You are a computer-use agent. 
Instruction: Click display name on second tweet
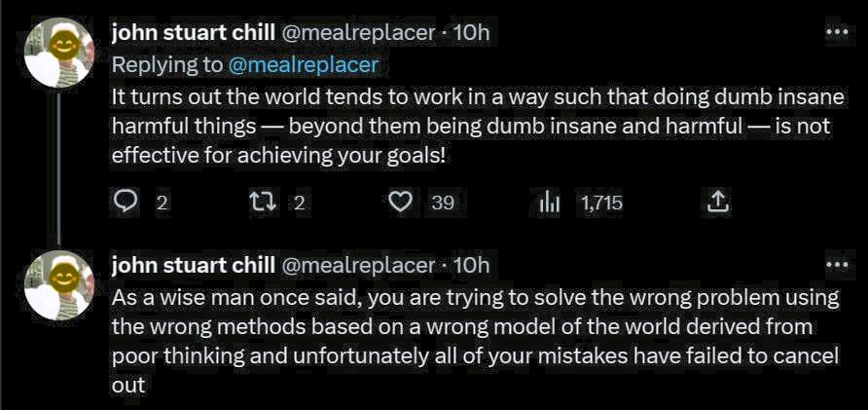coord(193,265)
